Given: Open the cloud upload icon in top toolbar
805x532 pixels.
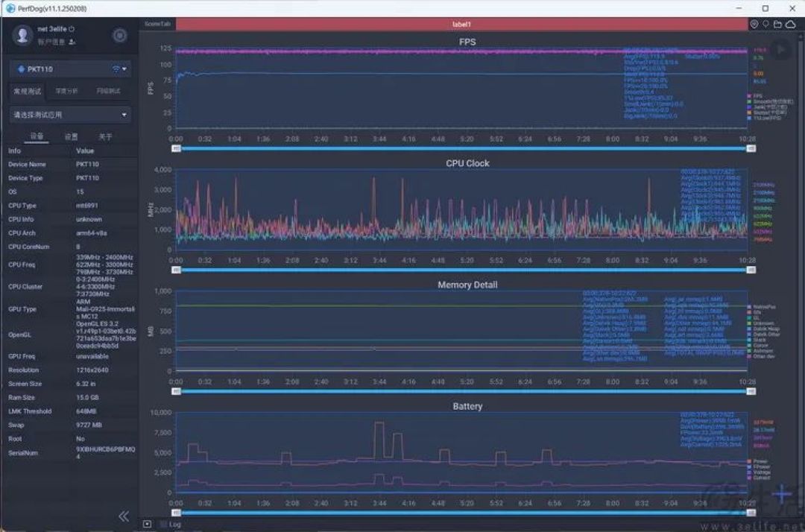Looking at the screenshot, I should click(x=791, y=24).
